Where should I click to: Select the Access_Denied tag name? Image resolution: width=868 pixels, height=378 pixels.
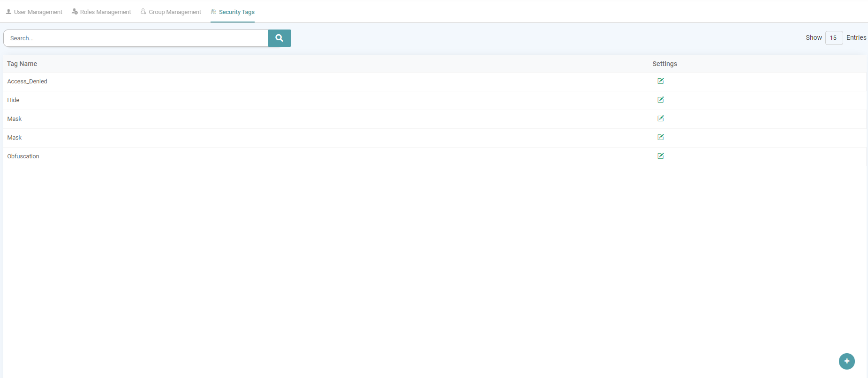pos(27,82)
